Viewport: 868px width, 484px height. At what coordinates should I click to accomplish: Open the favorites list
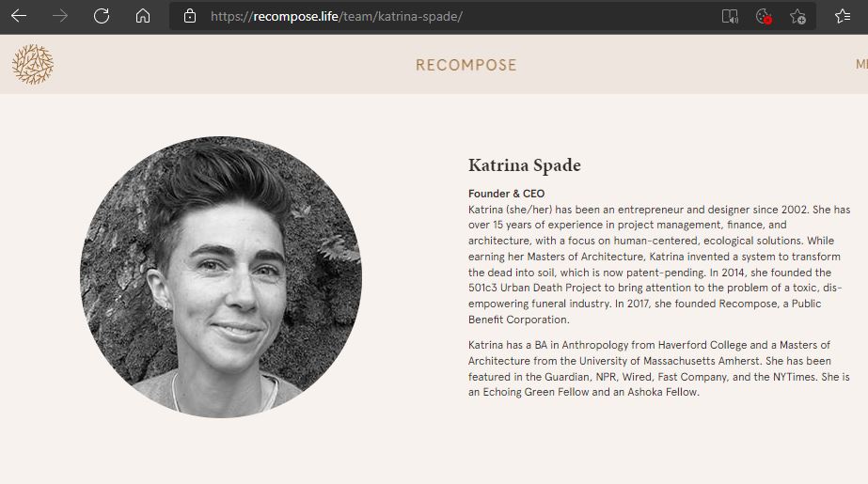click(843, 17)
